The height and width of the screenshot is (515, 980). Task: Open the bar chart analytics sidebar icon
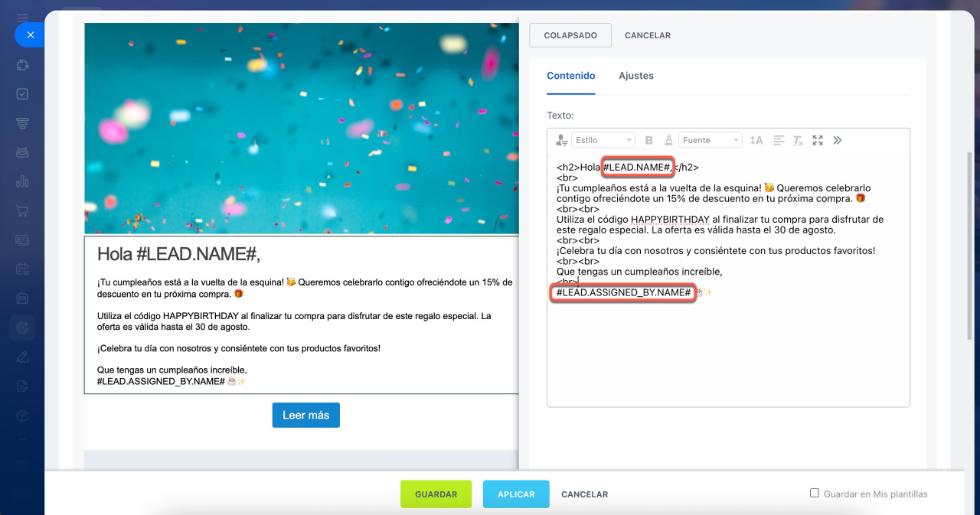(22, 181)
